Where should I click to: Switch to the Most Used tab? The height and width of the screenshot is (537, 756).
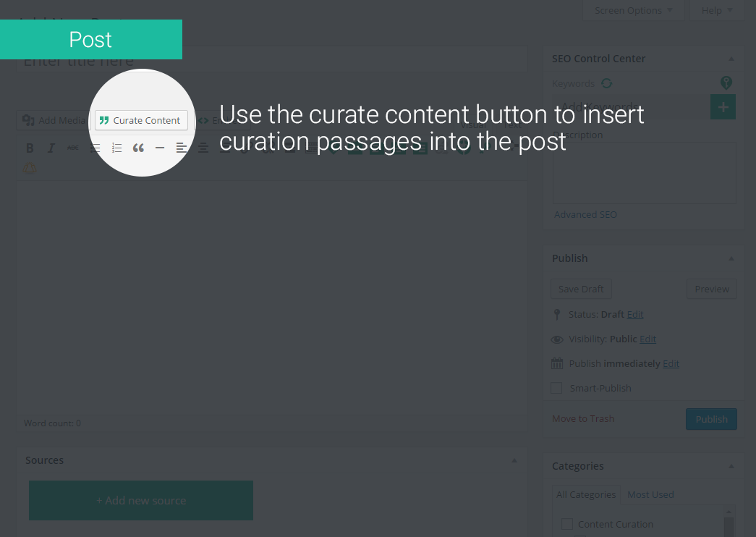[650, 494]
